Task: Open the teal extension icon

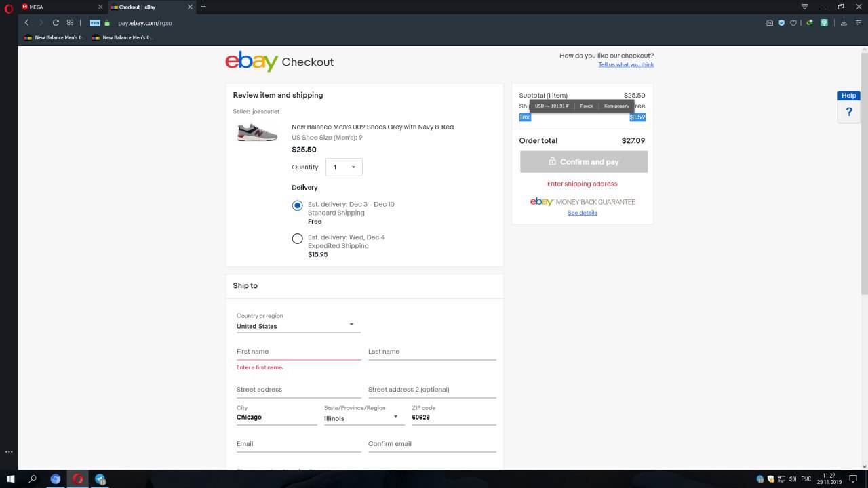Action: 824,22
